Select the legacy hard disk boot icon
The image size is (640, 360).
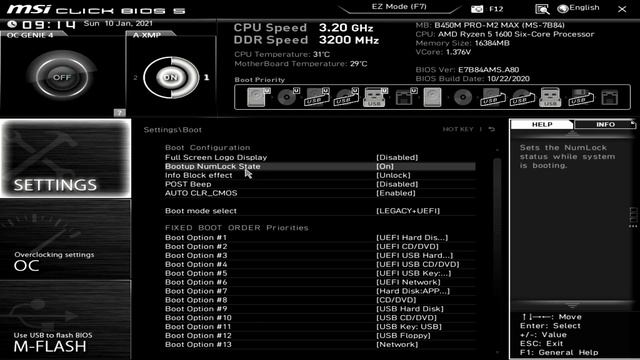point(432,98)
